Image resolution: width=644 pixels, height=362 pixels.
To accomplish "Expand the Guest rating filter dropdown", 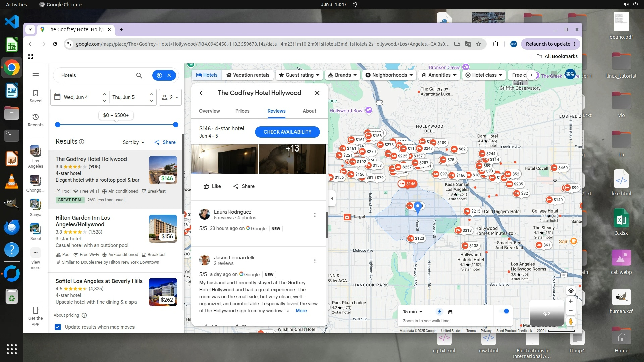I will point(299,75).
